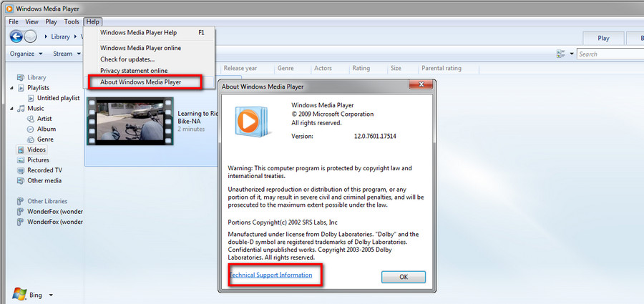
Task: Open the Organize dropdown
Action: (26, 54)
